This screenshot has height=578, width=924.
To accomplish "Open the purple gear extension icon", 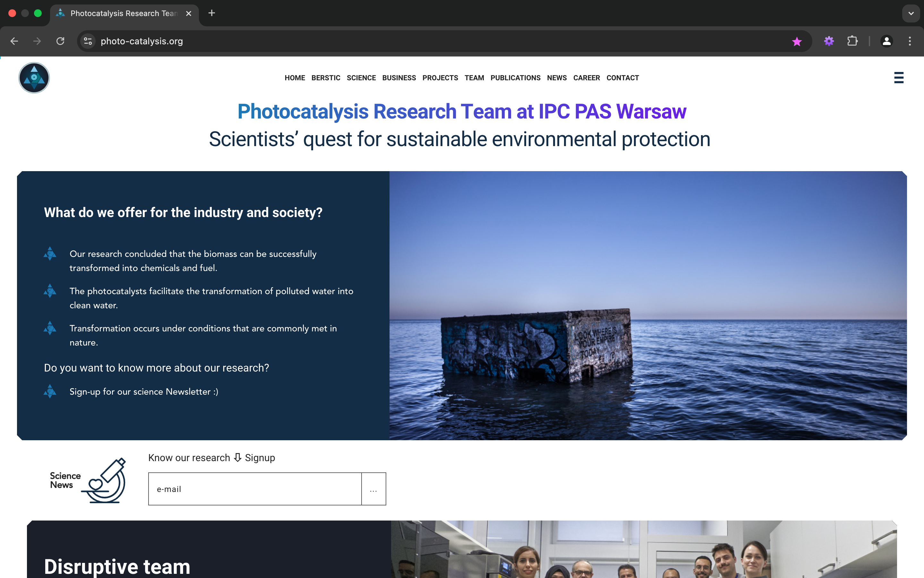I will coord(828,41).
